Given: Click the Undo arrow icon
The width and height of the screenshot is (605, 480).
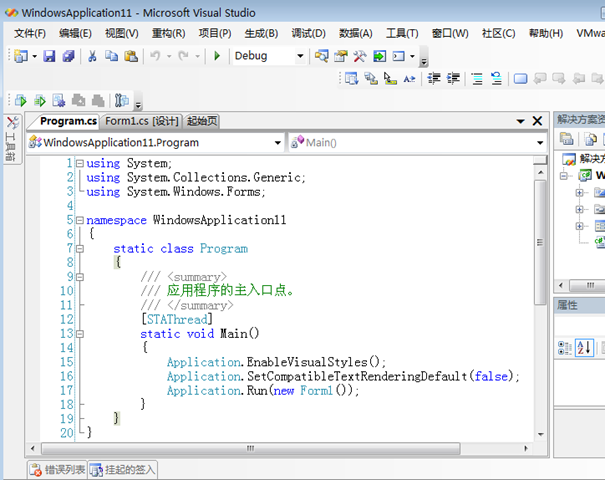Looking at the screenshot, I should pyautogui.click(x=155, y=56).
